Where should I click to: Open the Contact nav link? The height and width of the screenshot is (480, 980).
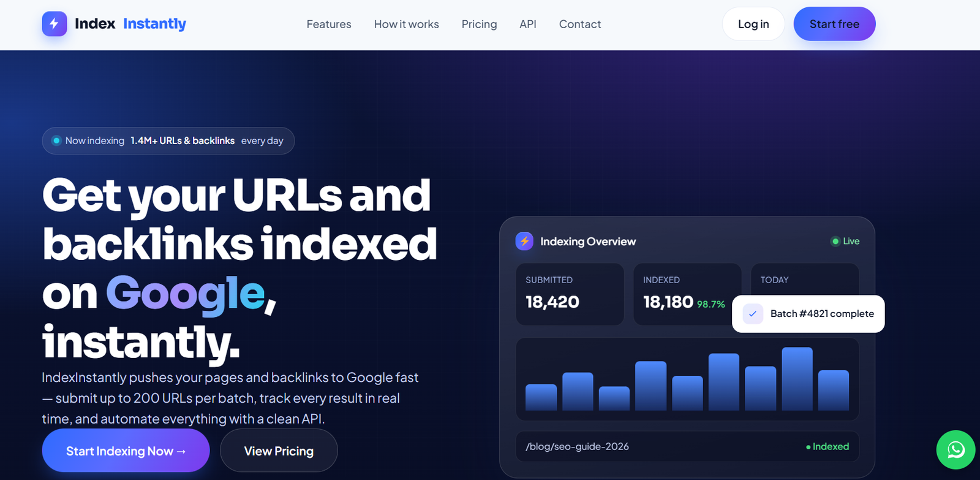(580, 24)
